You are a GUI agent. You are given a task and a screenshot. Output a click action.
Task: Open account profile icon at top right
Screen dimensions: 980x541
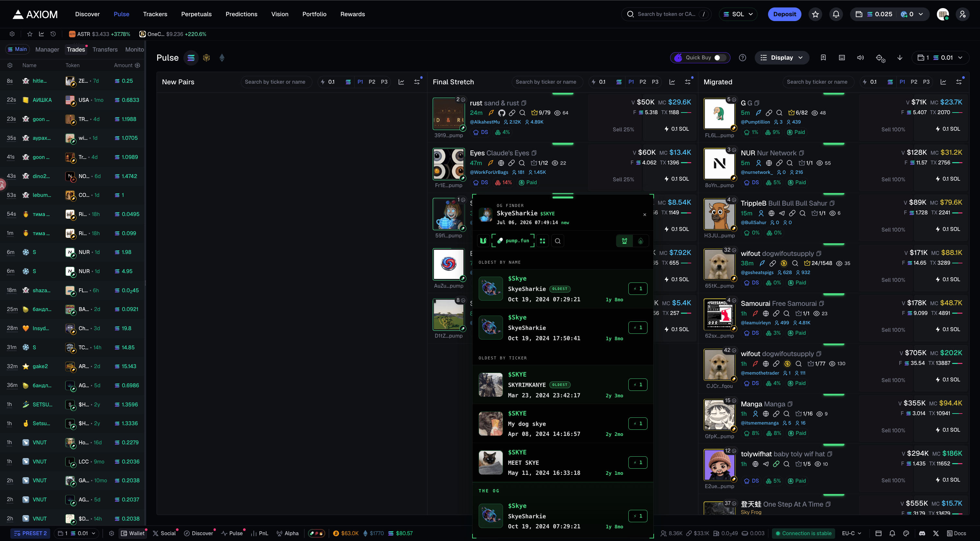point(962,14)
